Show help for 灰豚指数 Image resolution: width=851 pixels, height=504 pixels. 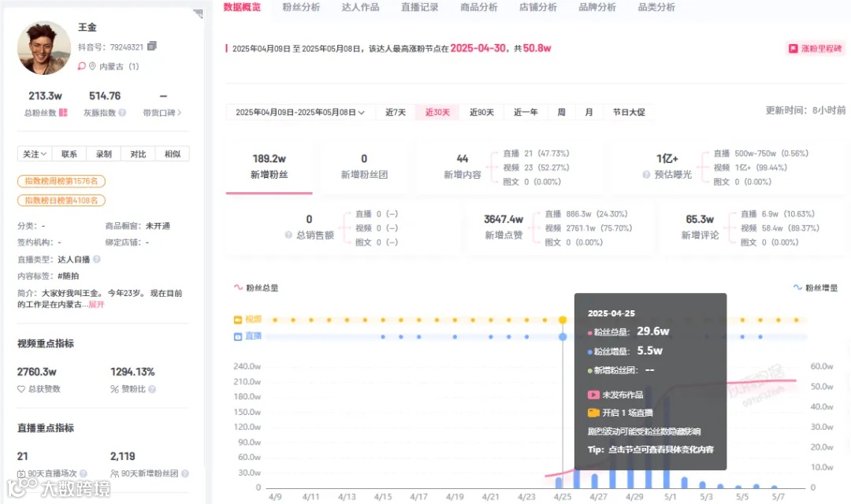pyautogui.click(x=122, y=113)
